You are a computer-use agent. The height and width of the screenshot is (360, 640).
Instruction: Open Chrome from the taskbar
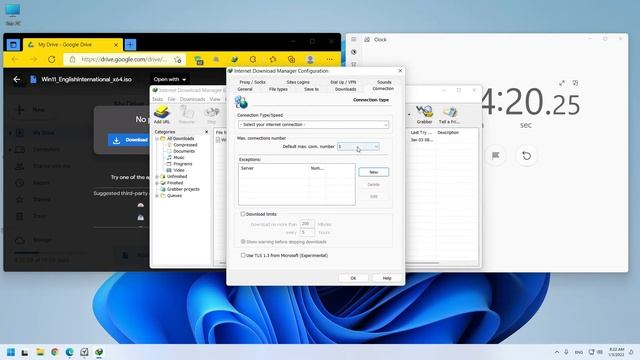(54, 352)
